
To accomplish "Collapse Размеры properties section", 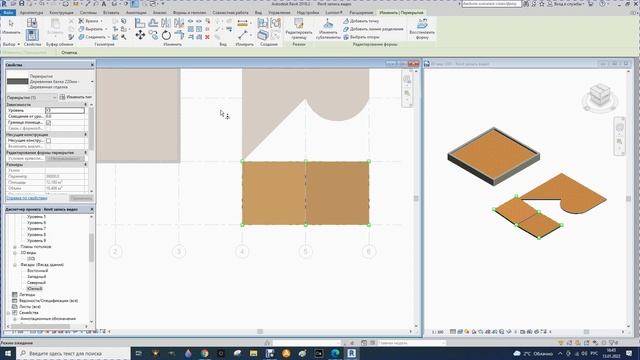I will [x=85, y=164].
